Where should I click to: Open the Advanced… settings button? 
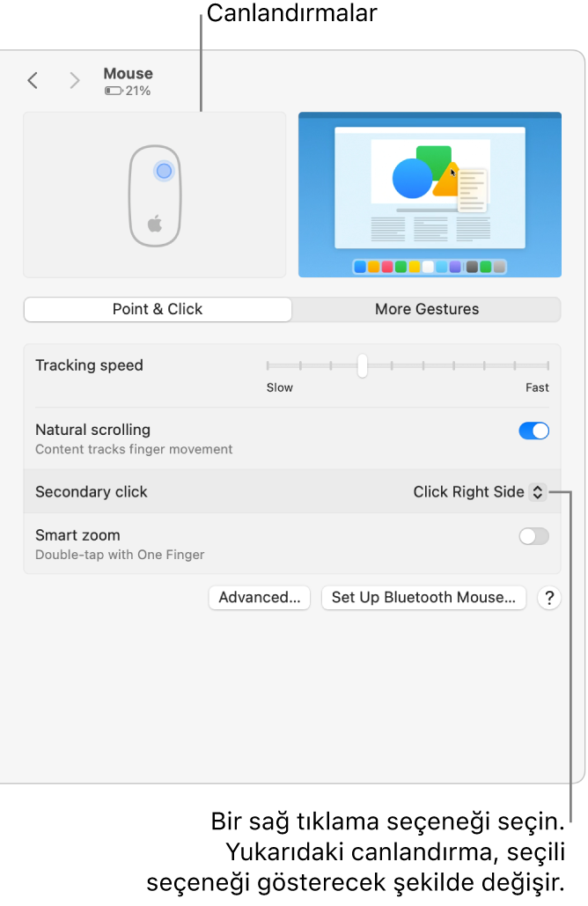(260, 598)
